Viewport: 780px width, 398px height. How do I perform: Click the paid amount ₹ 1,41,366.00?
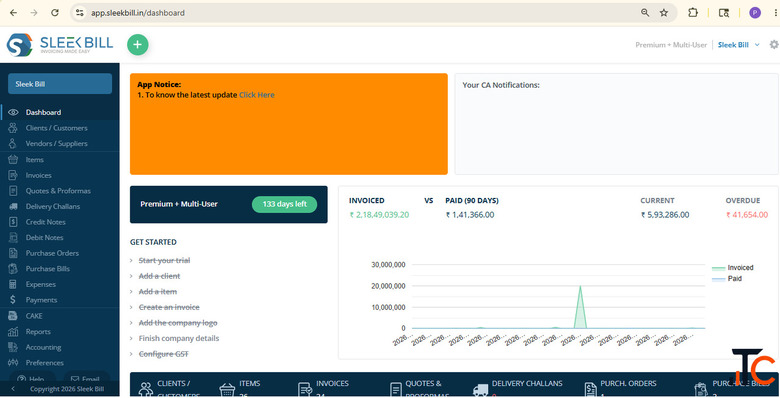point(470,215)
